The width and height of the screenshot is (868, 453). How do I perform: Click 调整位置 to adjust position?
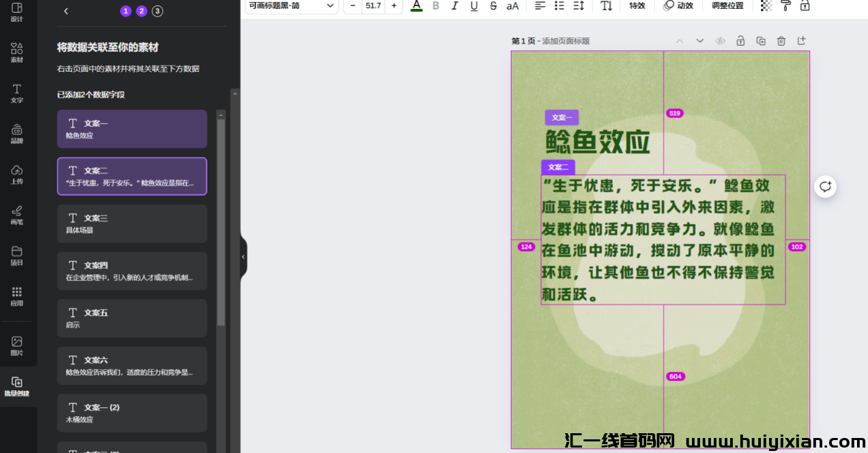tap(727, 6)
